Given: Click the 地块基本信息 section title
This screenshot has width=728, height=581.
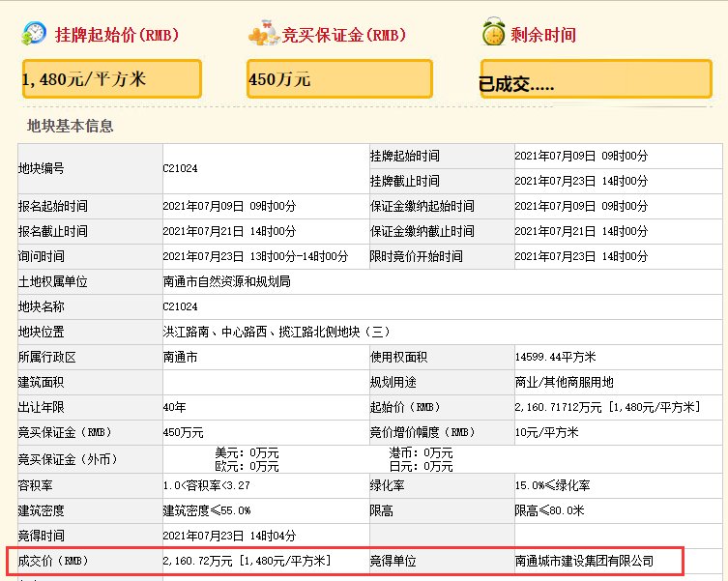Looking at the screenshot, I should pos(71,126).
